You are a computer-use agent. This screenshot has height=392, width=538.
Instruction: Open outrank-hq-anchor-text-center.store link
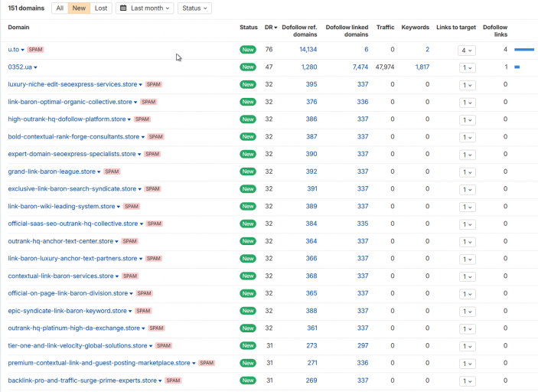tap(60, 241)
